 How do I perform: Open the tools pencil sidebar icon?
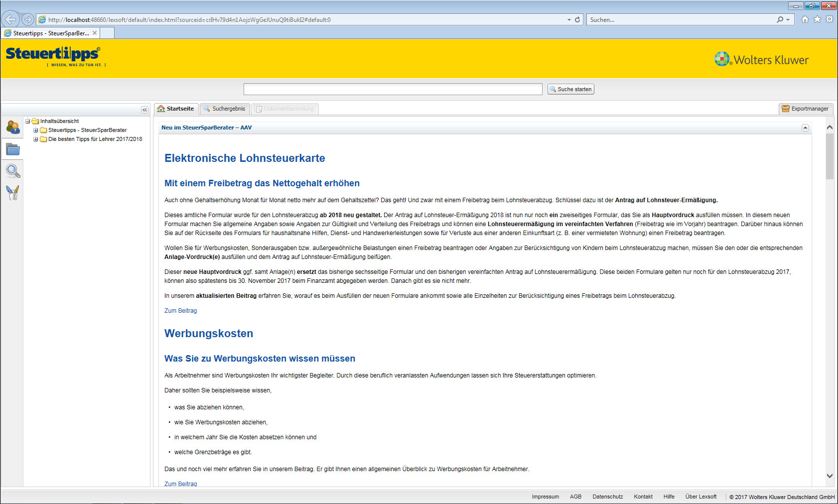[13, 193]
